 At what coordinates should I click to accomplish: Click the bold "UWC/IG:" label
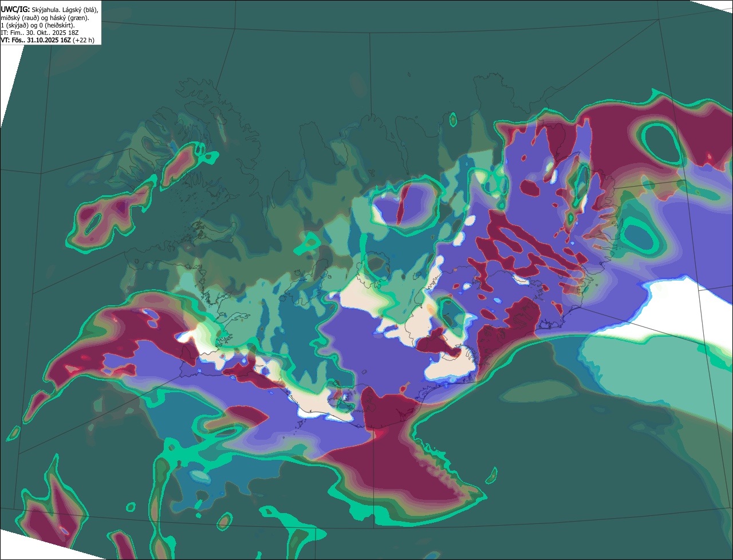coord(15,10)
